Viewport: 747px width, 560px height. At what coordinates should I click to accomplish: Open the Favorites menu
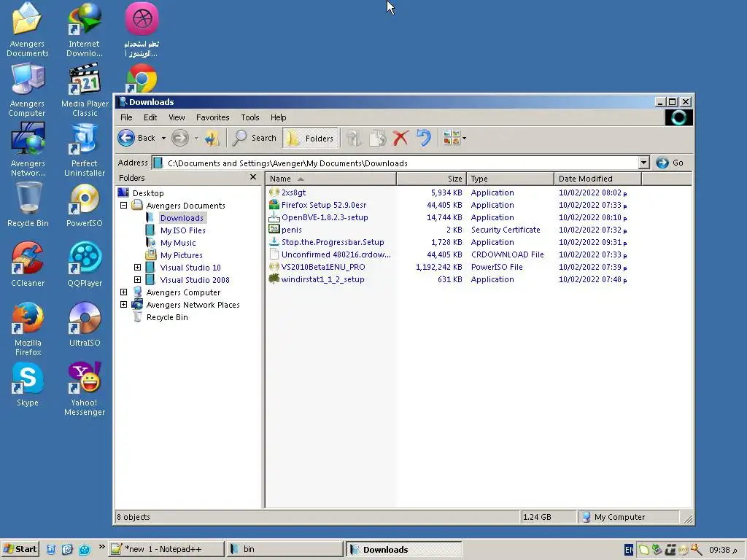tap(212, 117)
